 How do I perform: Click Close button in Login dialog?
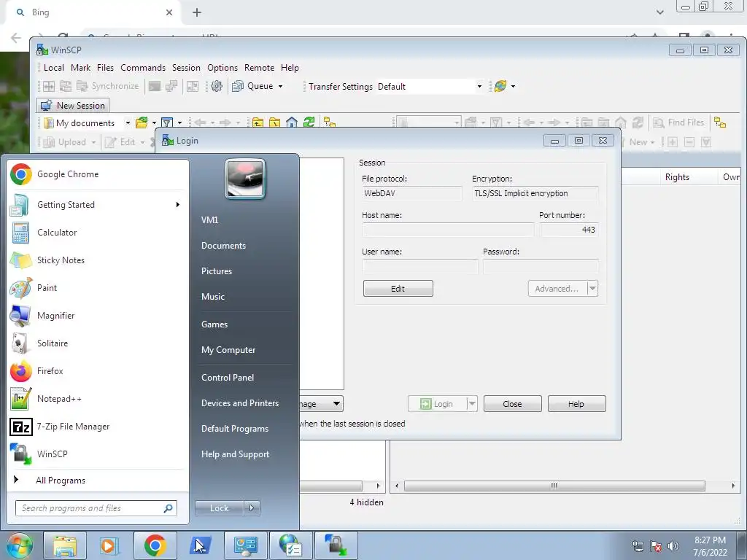512,404
